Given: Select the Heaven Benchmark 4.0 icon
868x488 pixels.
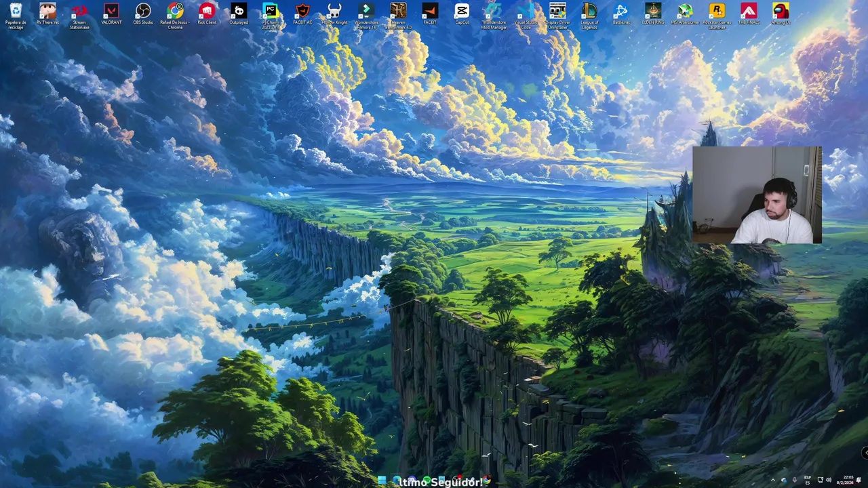Looking at the screenshot, I should click(x=398, y=15).
